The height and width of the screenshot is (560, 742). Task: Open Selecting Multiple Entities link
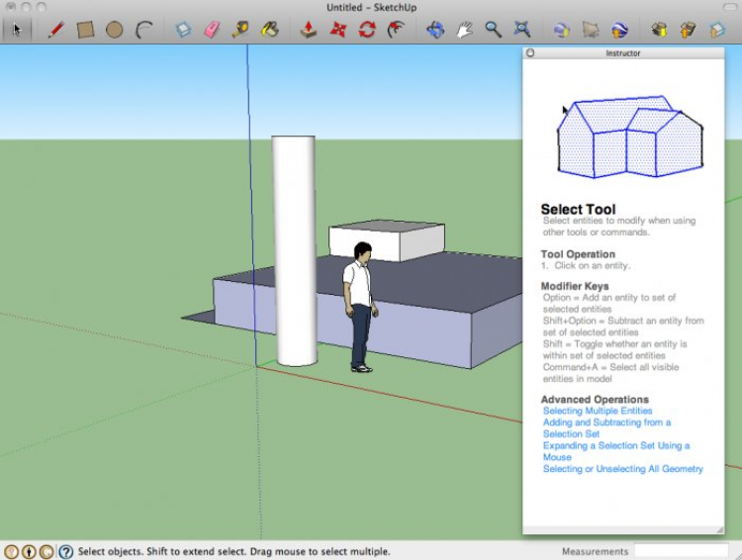(598, 411)
